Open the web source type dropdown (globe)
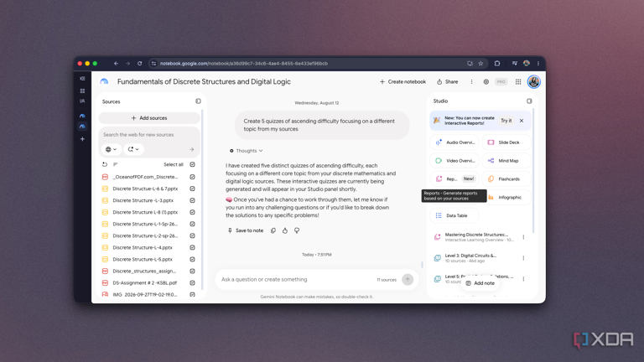Screen dimensions: 644x362 [x=111, y=149]
